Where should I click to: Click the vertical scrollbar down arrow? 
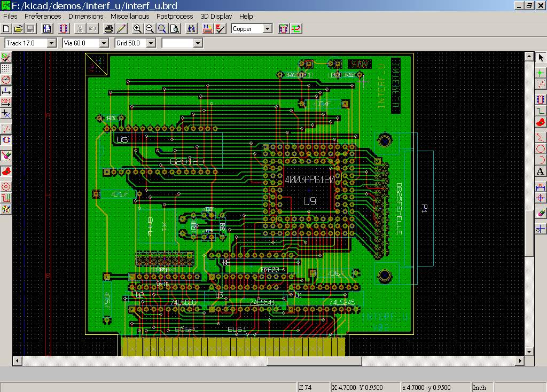click(529, 351)
